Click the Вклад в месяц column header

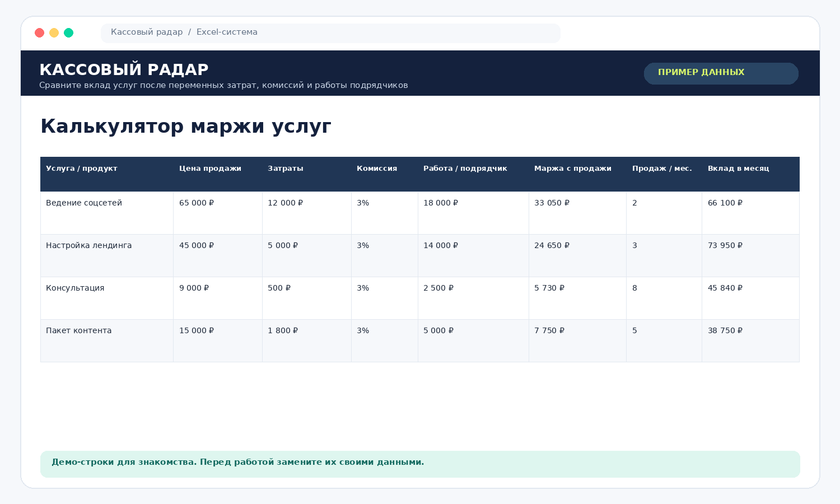point(751,174)
